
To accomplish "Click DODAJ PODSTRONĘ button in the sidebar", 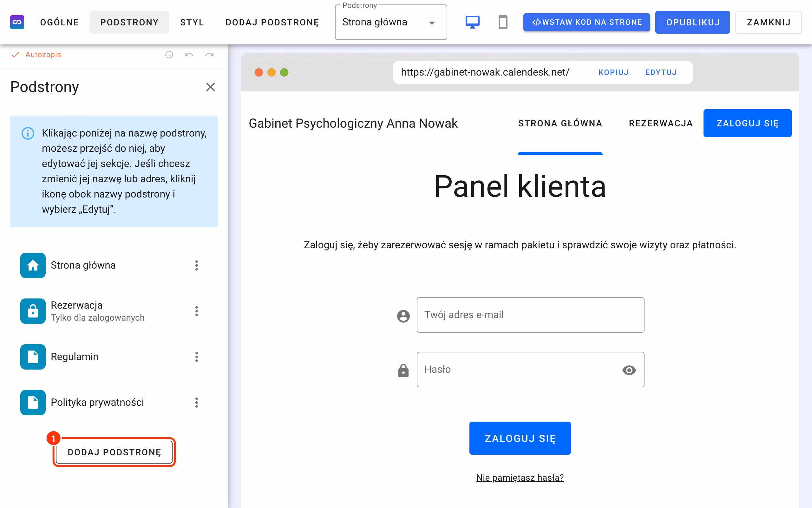I will (114, 452).
